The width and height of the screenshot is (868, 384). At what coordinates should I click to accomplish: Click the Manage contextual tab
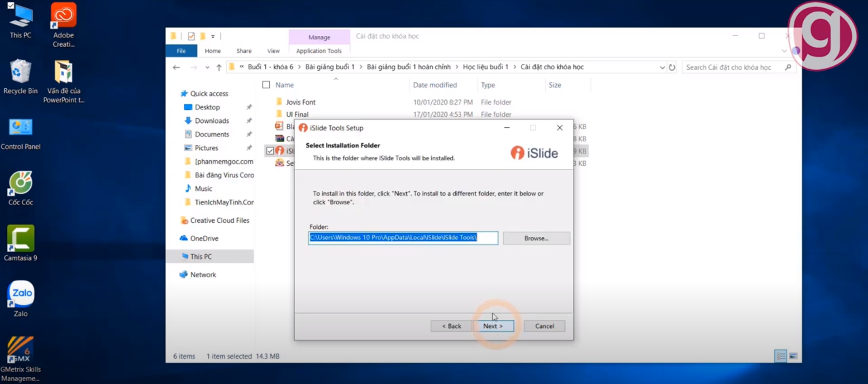[319, 37]
